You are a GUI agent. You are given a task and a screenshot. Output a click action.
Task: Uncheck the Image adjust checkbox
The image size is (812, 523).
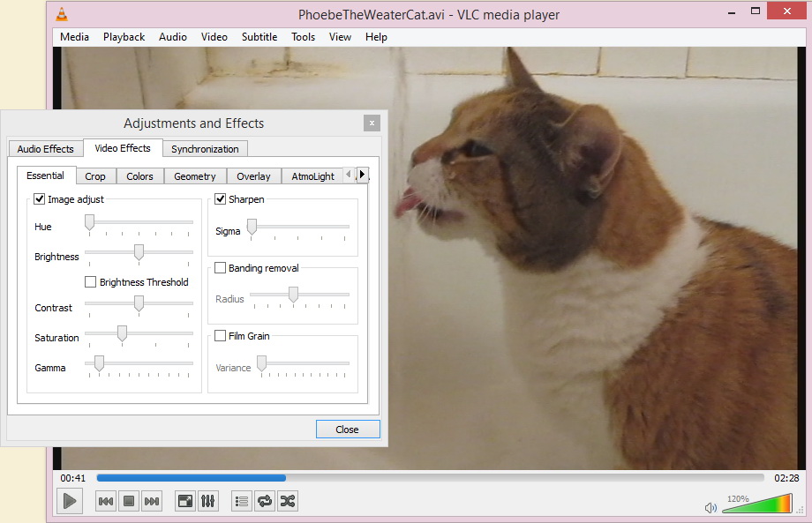click(x=40, y=199)
